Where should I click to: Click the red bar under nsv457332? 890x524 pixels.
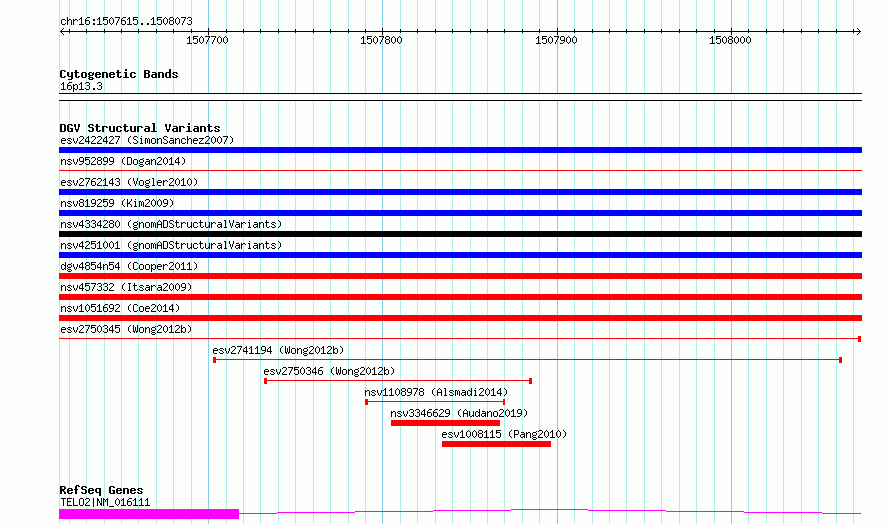tap(460, 297)
